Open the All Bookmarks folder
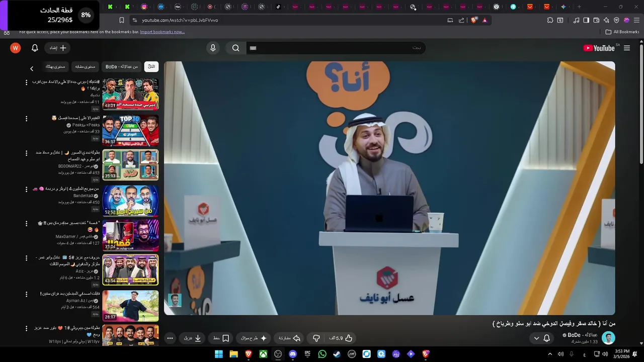The width and height of the screenshot is (644, 362). click(x=622, y=32)
